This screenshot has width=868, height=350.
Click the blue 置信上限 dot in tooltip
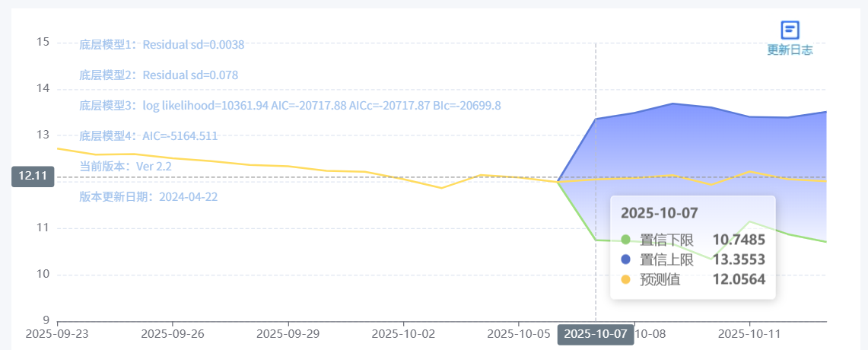coord(626,259)
